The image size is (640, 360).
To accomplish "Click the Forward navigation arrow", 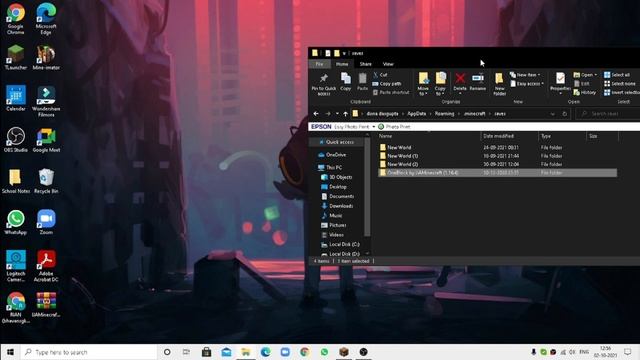I will 328,114.
